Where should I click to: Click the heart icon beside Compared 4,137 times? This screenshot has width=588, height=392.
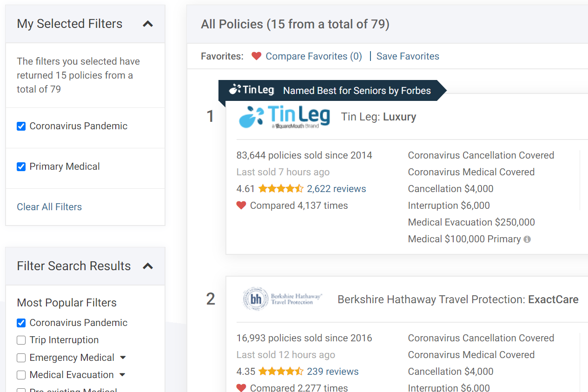click(x=241, y=205)
